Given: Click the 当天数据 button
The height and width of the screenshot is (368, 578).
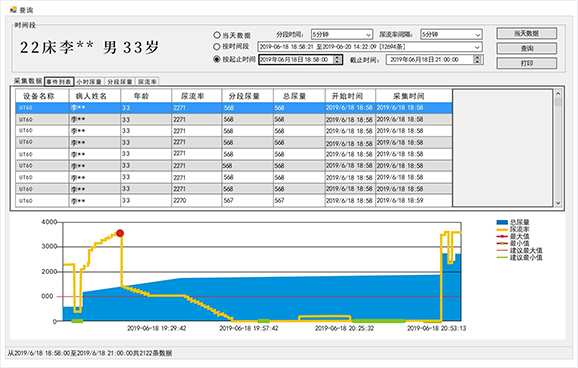Looking at the screenshot, I should tap(526, 34).
